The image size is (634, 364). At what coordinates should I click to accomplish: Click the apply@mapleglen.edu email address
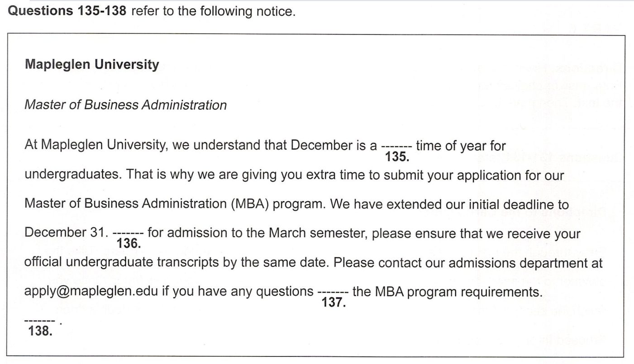tap(91, 292)
